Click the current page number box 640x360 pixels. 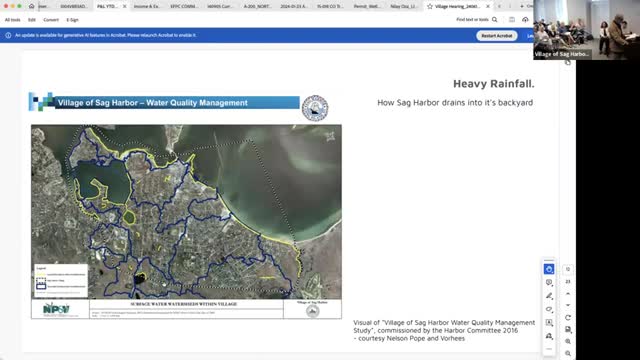(568, 269)
